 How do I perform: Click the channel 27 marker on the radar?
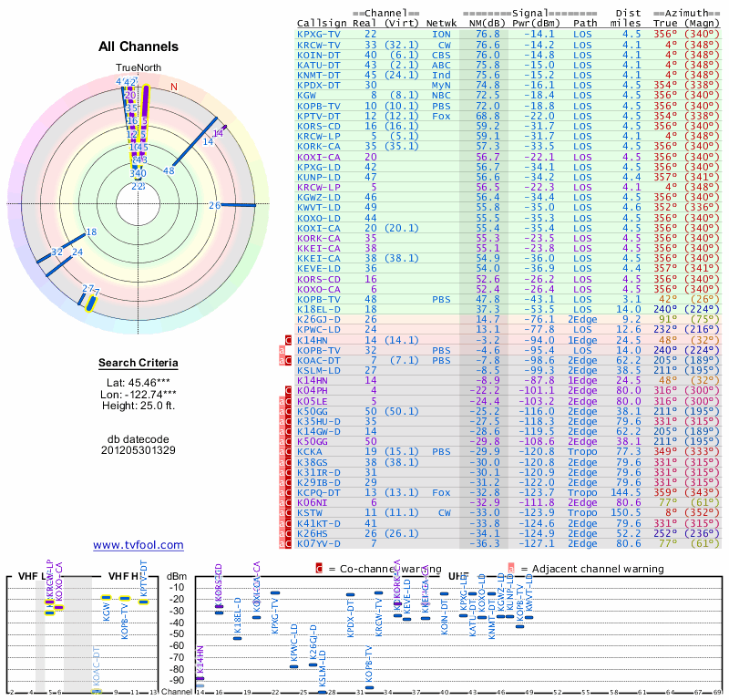[x=80, y=299]
